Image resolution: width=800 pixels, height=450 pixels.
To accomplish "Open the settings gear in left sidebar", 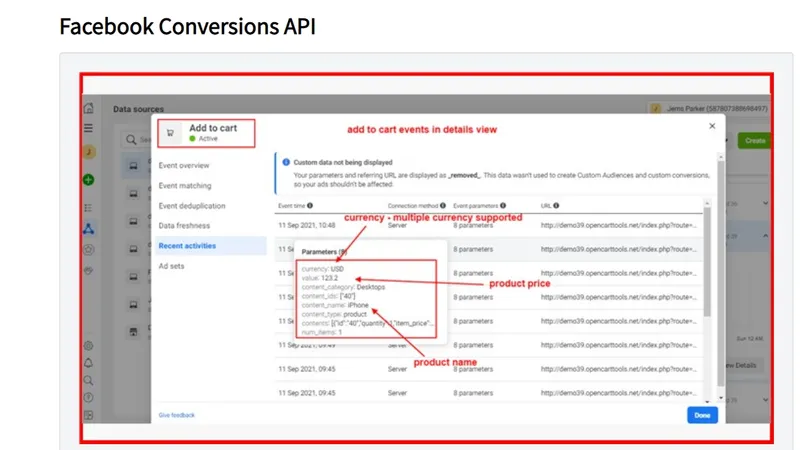I will [88, 346].
